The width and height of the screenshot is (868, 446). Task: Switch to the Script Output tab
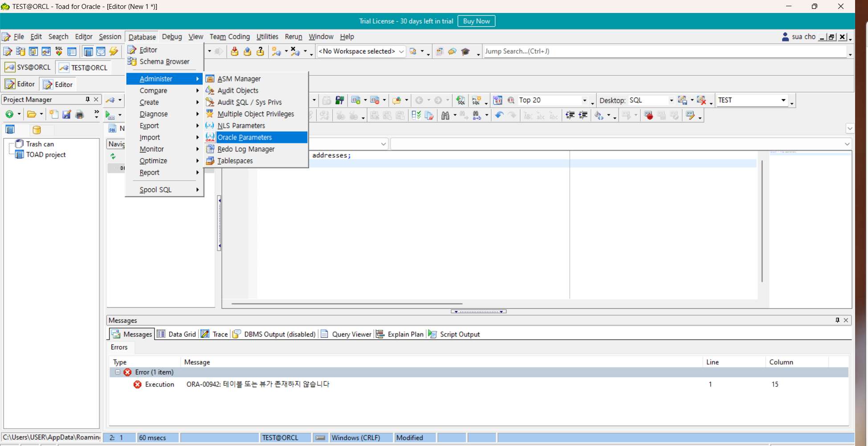coord(454,334)
